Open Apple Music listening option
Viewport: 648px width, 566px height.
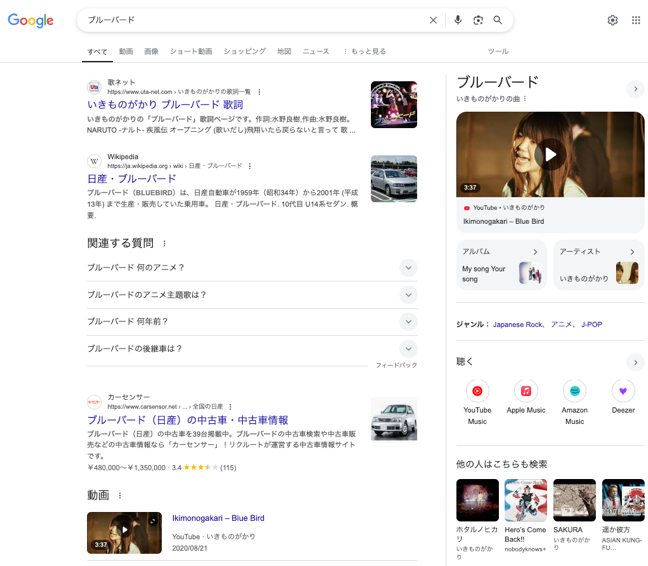coord(526,397)
